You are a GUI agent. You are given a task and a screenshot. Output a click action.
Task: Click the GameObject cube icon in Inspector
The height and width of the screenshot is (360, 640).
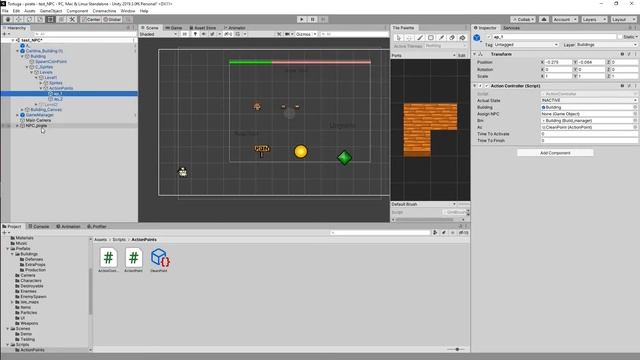pyautogui.click(x=477, y=38)
